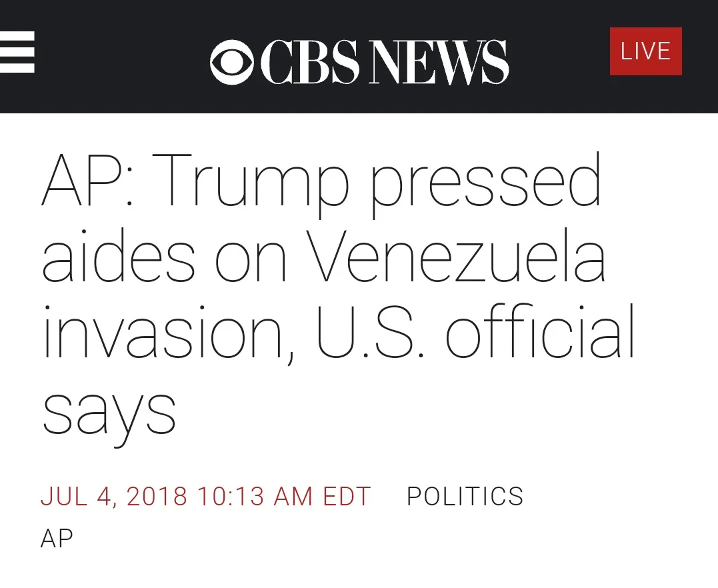This screenshot has width=718, height=588.
Task: Open the POLITICS section link
Action: 465,497
